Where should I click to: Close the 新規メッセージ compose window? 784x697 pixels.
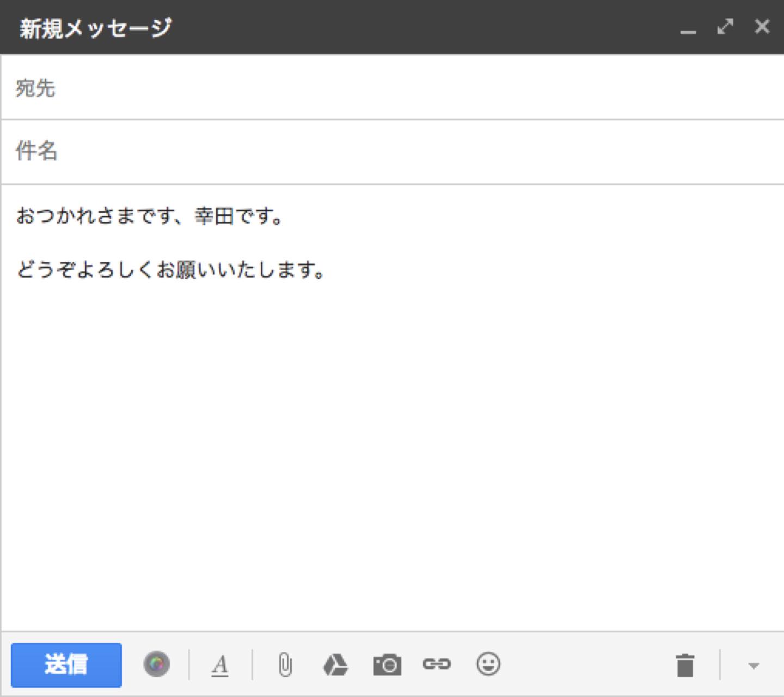tap(762, 26)
